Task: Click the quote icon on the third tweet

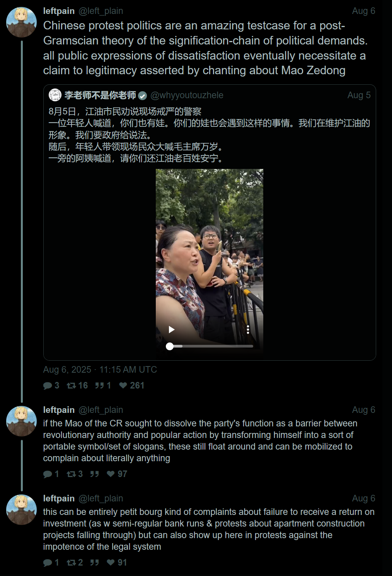Action: [94, 562]
